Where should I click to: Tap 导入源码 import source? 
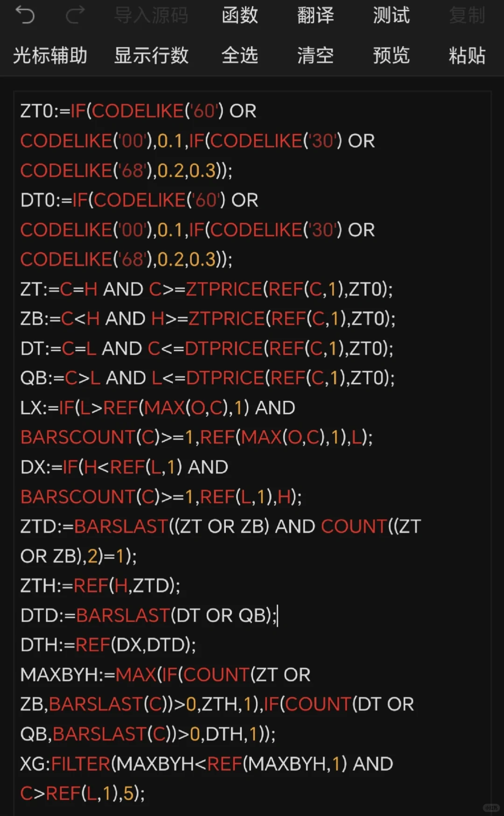click(152, 15)
